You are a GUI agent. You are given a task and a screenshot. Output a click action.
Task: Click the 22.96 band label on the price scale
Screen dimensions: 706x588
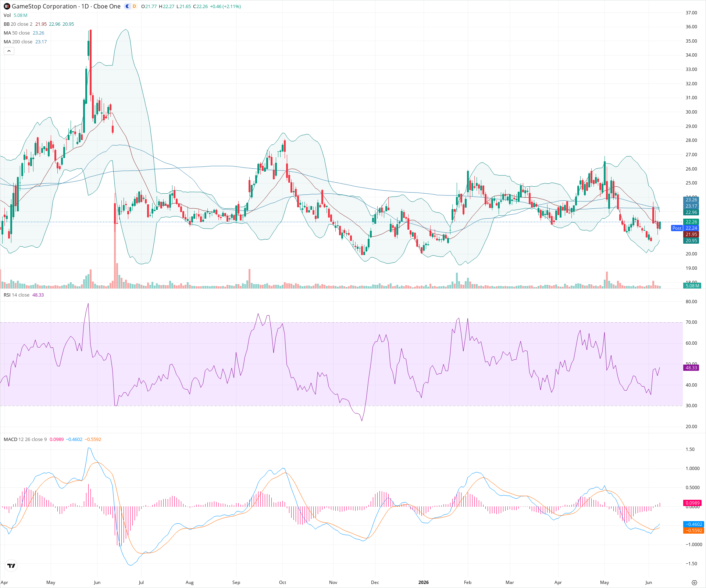691,212
